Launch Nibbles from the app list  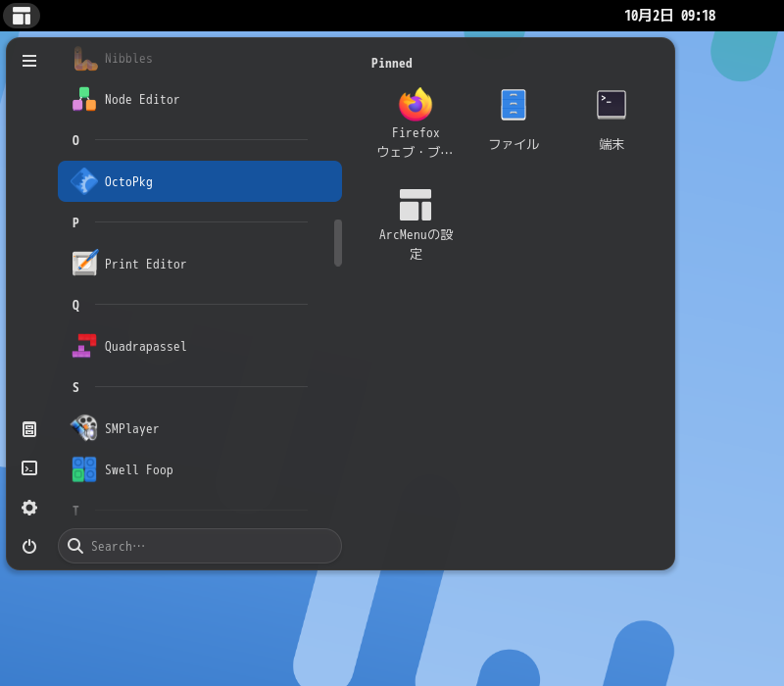tap(200, 58)
